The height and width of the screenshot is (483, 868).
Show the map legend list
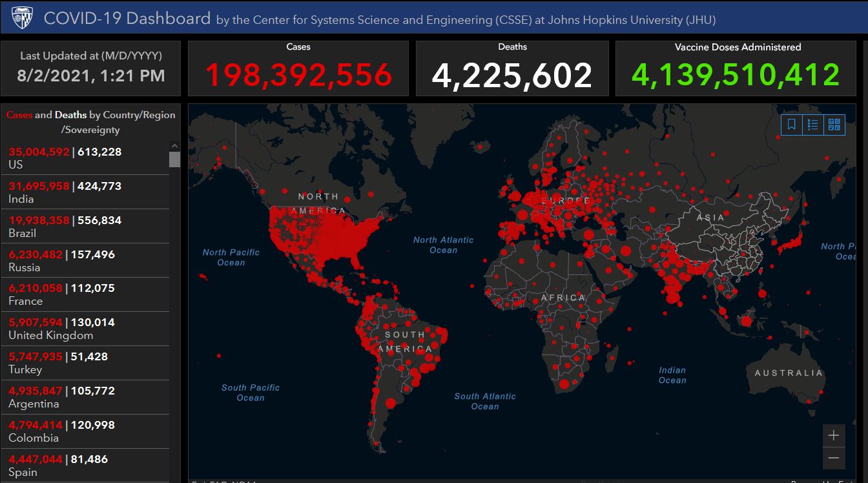pyautogui.click(x=813, y=125)
